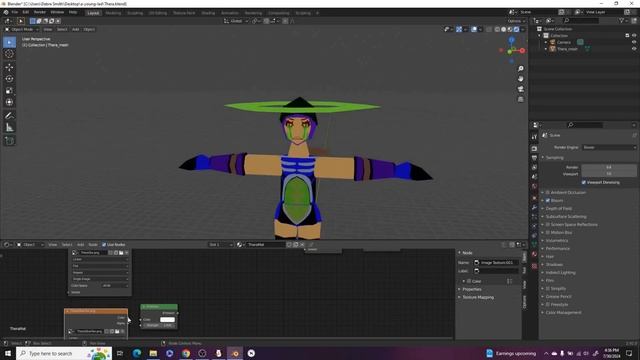Toggle camera view icon in viewport
Viewport: 640px width, 360px height.
coord(520,89)
